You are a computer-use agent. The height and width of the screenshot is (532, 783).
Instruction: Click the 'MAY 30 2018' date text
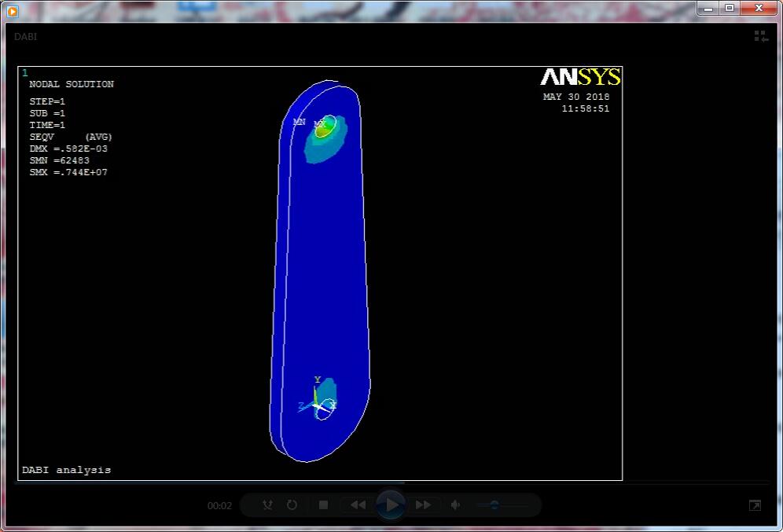576,97
